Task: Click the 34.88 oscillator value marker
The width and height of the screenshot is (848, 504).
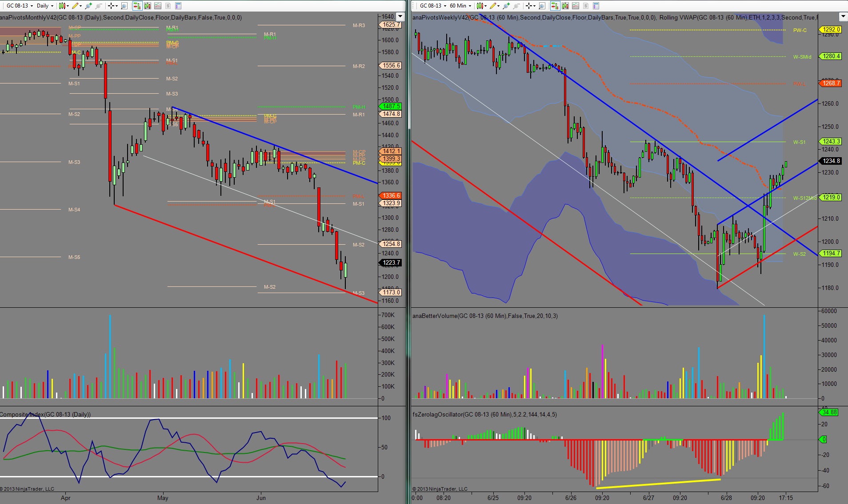Action: 828,412
